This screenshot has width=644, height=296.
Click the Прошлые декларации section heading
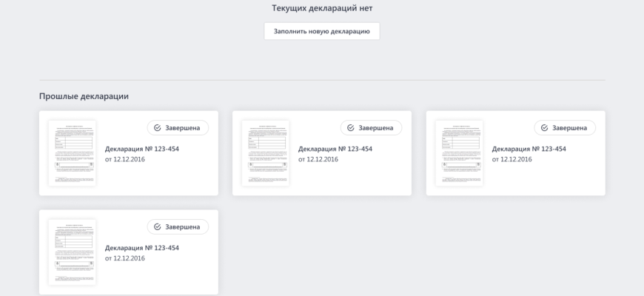coord(84,97)
